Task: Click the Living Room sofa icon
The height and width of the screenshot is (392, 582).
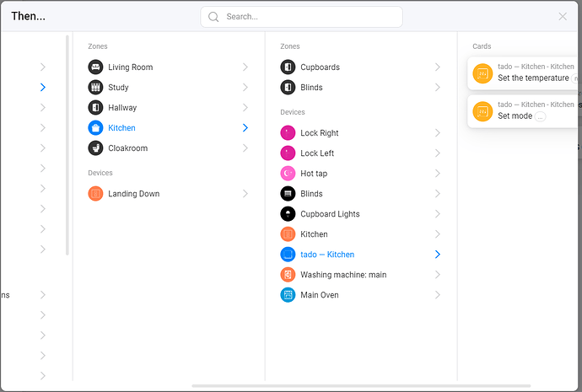Action: pyautogui.click(x=95, y=67)
